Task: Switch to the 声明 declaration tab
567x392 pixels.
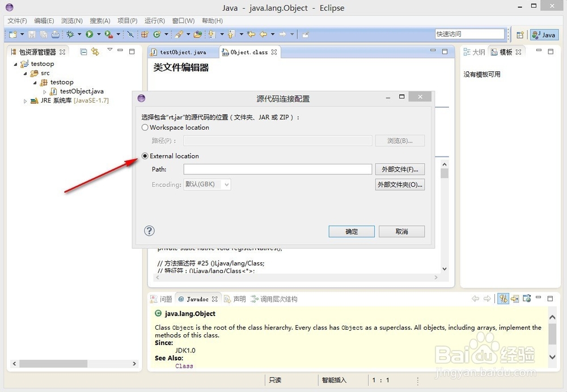Action: coord(235,299)
